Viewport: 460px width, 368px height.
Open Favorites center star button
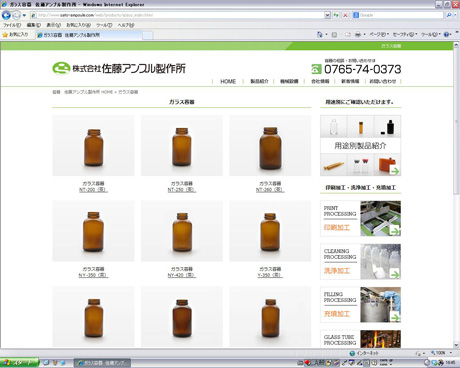(x=15, y=35)
